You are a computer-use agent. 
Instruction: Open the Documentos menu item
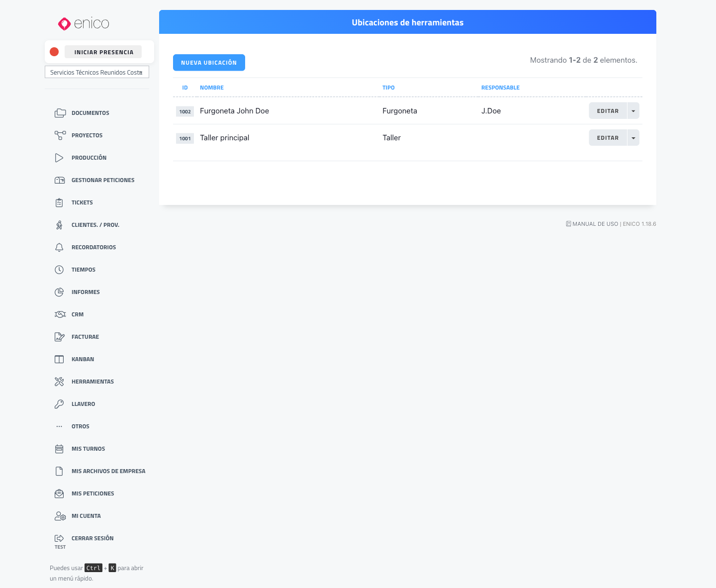point(90,113)
